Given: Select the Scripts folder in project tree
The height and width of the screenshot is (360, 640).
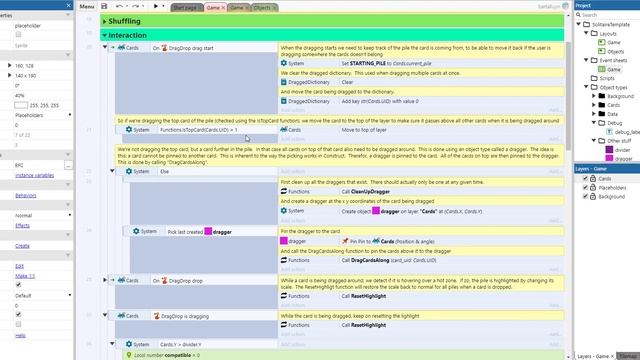Looking at the screenshot, I should tap(603, 78).
